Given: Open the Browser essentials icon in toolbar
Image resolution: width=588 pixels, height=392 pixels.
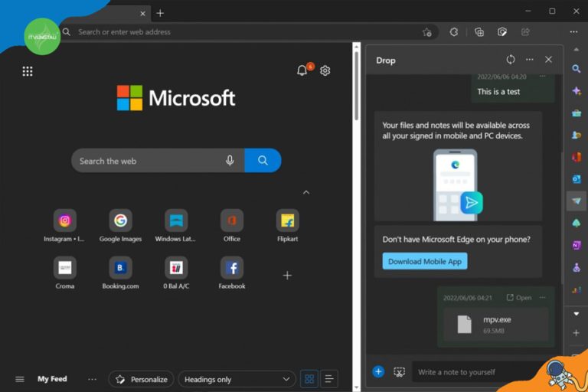Looking at the screenshot, I should click(502, 32).
